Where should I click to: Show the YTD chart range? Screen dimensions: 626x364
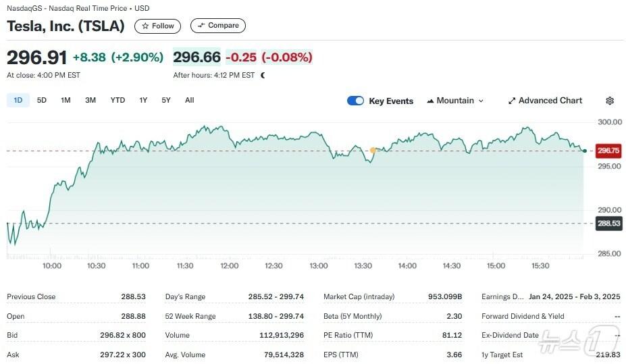click(x=118, y=100)
